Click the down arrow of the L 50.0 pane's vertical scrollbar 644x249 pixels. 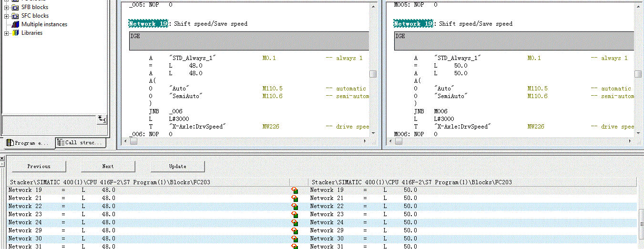(638, 133)
